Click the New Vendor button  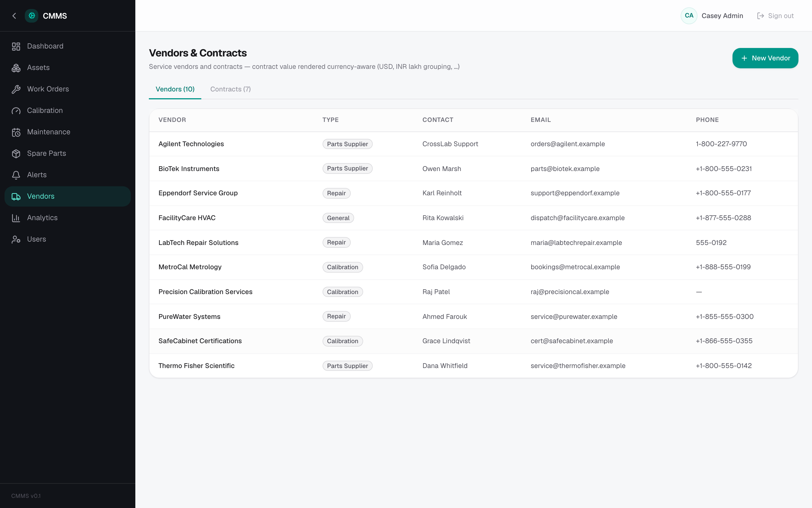pyautogui.click(x=765, y=58)
